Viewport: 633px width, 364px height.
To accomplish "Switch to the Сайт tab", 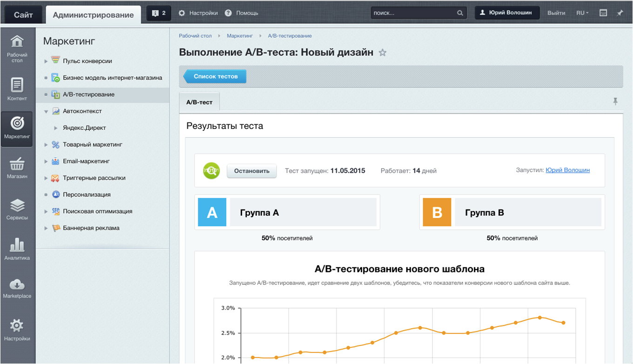I will [23, 15].
